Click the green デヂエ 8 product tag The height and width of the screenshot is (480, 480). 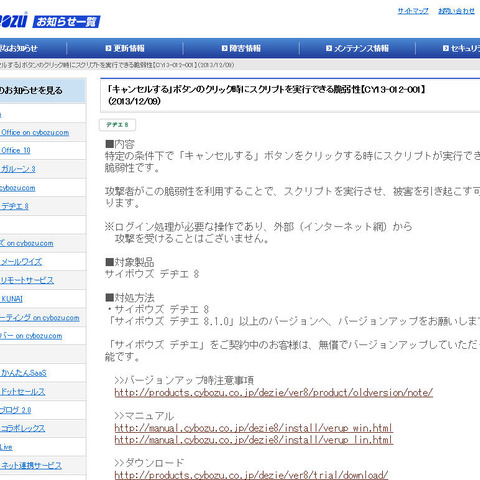[117, 125]
